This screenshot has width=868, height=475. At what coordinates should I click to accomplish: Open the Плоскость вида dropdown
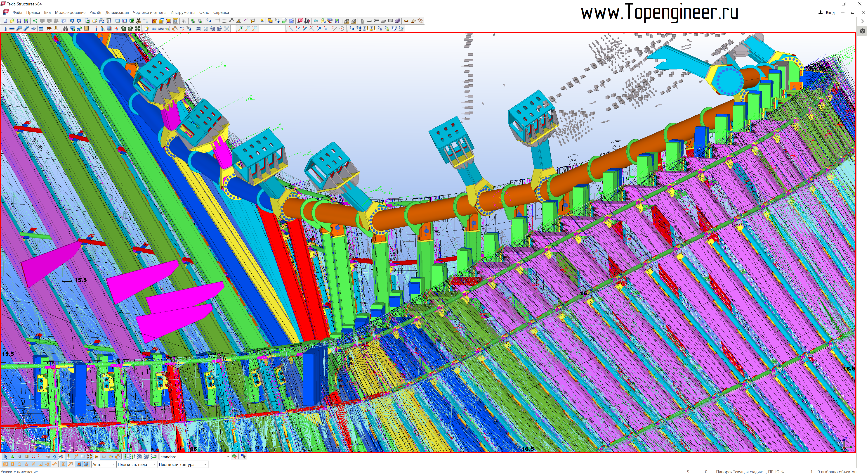point(154,465)
